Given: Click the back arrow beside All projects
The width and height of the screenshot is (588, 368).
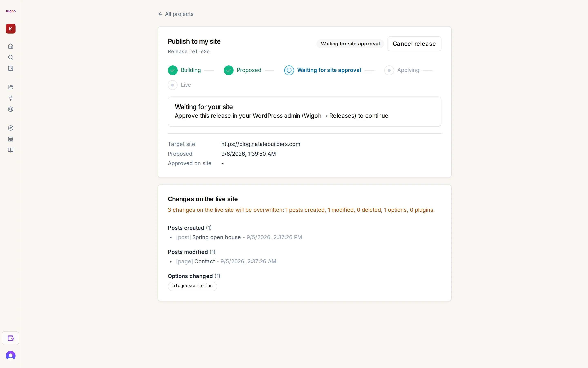Looking at the screenshot, I should (160, 14).
